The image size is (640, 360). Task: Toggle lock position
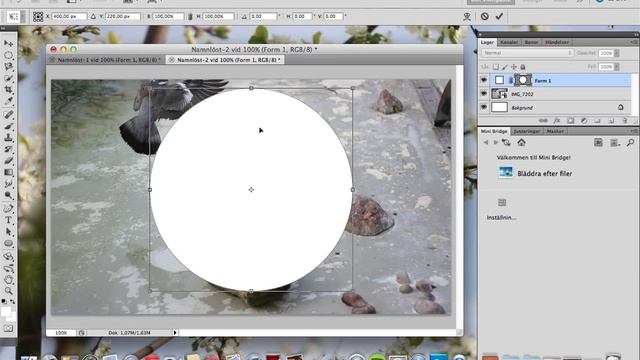[x=514, y=67]
